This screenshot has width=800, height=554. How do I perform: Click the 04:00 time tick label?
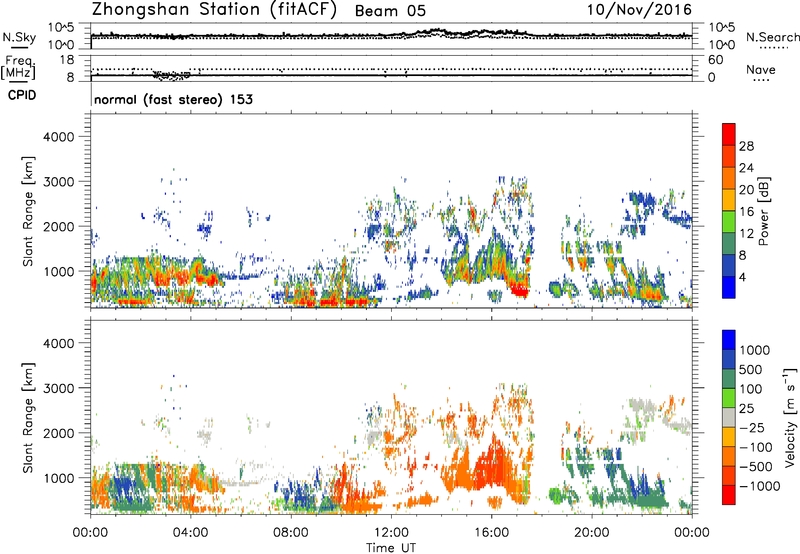click(x=191, y=533)
